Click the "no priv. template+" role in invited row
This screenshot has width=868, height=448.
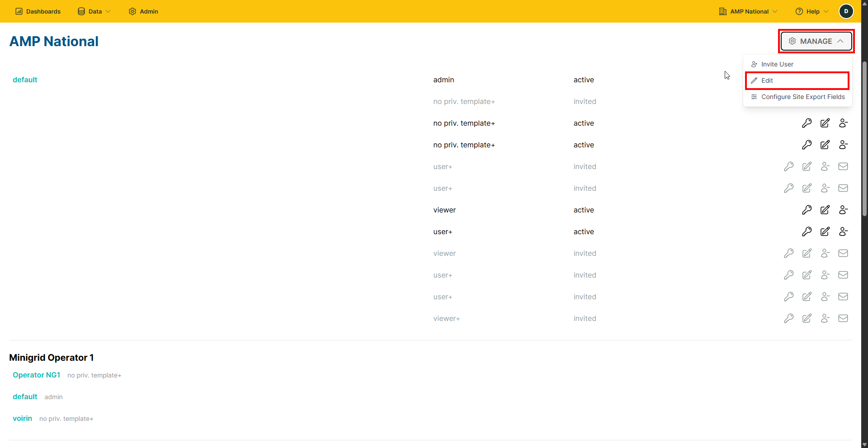click(x=464, y=101)
